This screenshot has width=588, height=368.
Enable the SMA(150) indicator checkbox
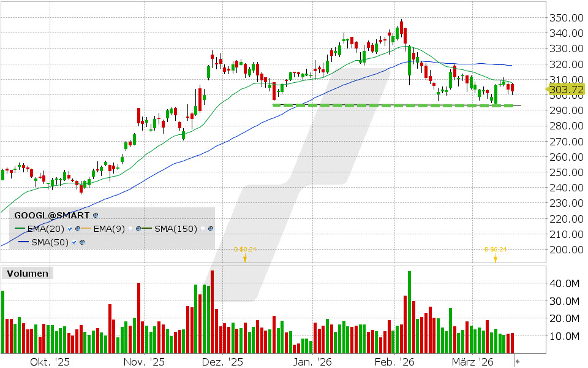[202, 229]
